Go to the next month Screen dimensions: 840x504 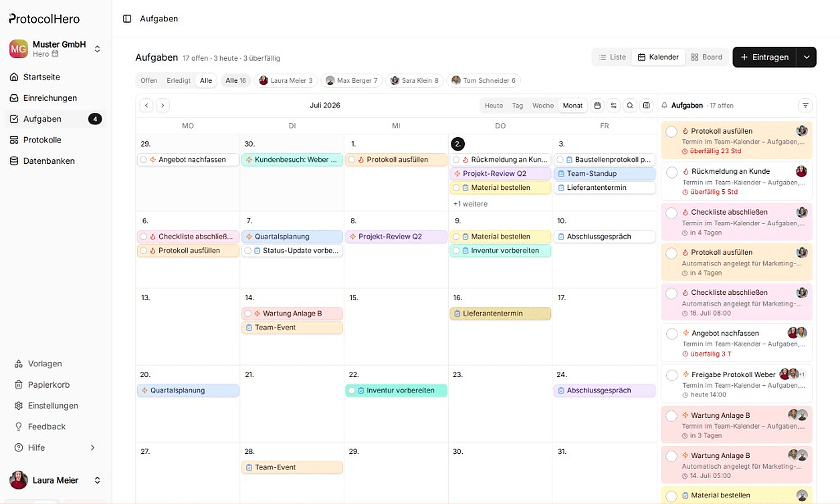[163, 105]
